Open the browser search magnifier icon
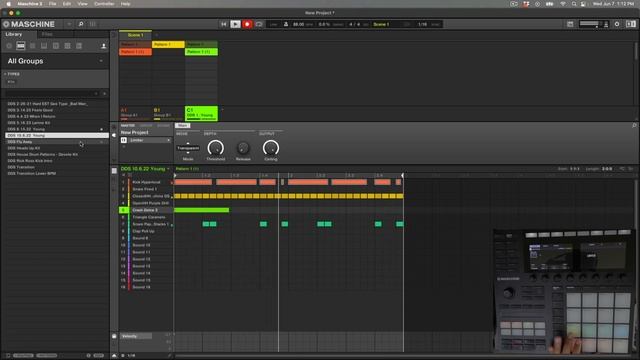The height and width of the screenshot is (360, 640). pos(81,24)
